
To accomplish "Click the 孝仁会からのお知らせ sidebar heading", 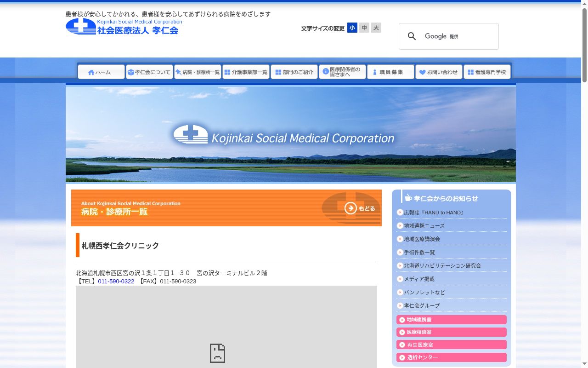I will pos(446,198).
